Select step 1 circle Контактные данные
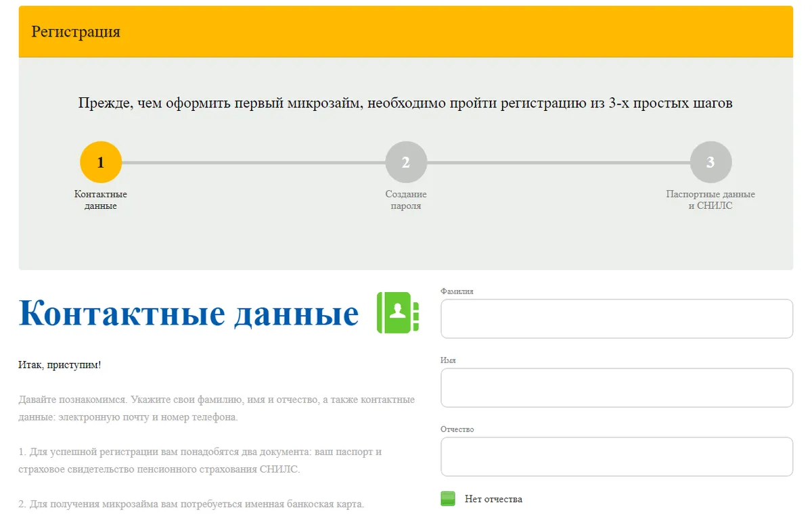Viewport: 812px width, 526px height. point(101,162)
